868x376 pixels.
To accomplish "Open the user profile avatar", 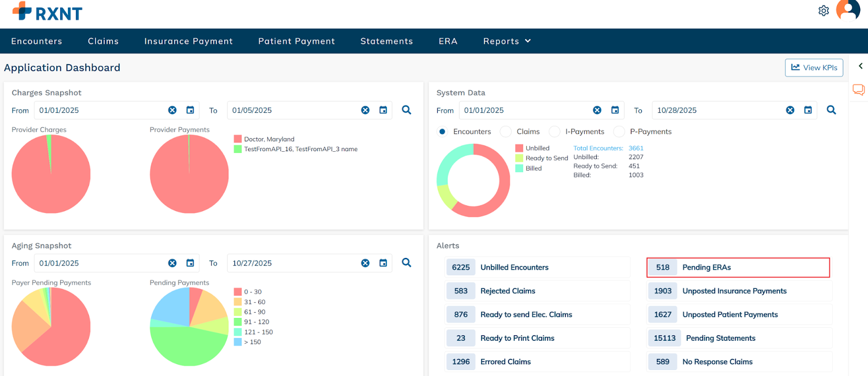I will point(848,10).
